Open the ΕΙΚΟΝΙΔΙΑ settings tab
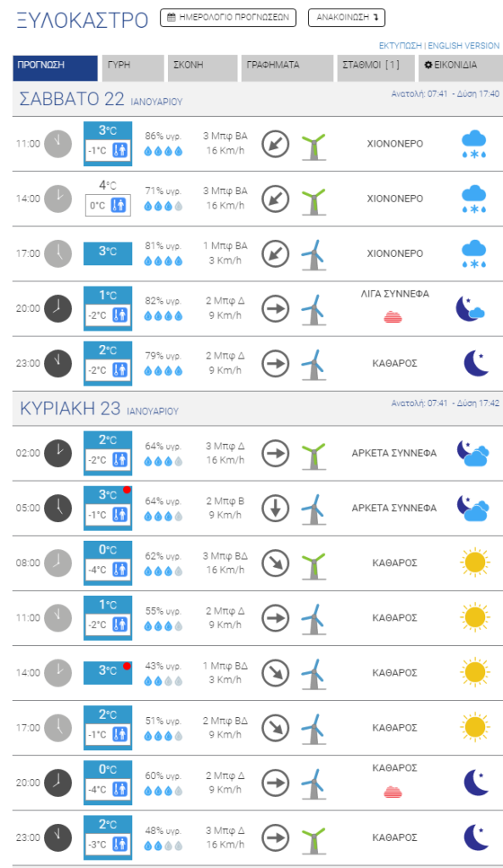The image size is (503, 868). [x=459, y=68]
